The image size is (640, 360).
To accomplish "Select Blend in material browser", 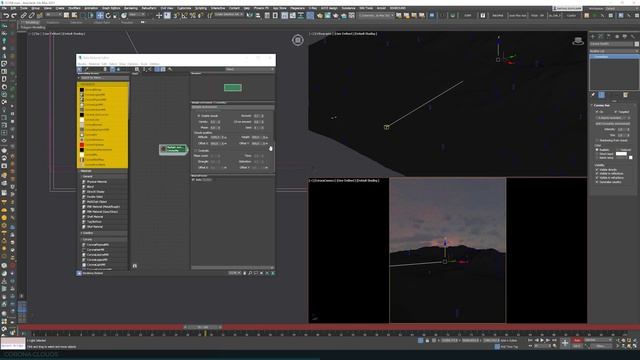I will point(91,187).
